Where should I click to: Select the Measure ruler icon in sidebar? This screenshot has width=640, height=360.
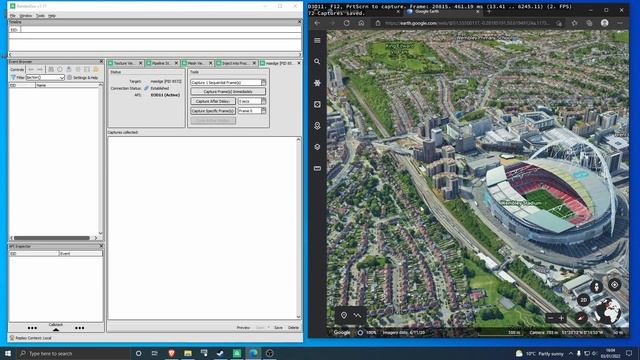click(x=317, y=168)
